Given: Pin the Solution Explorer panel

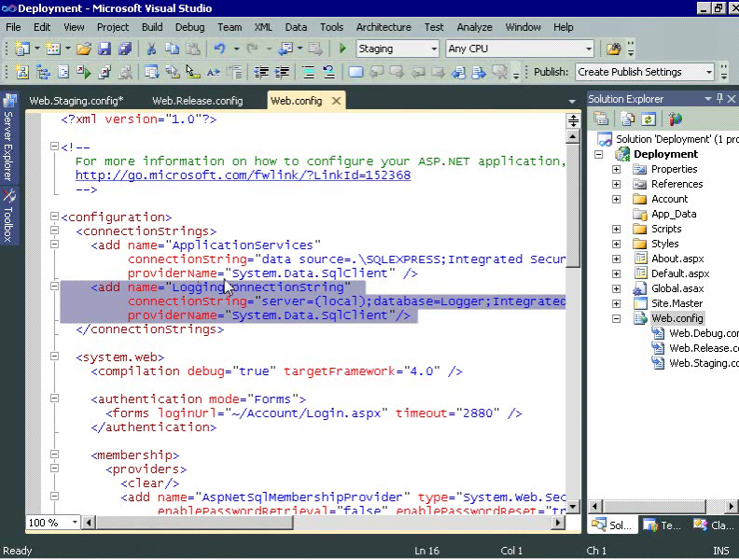Looking at the screenshot, I should pyautogui.click(x=719, y=99).
